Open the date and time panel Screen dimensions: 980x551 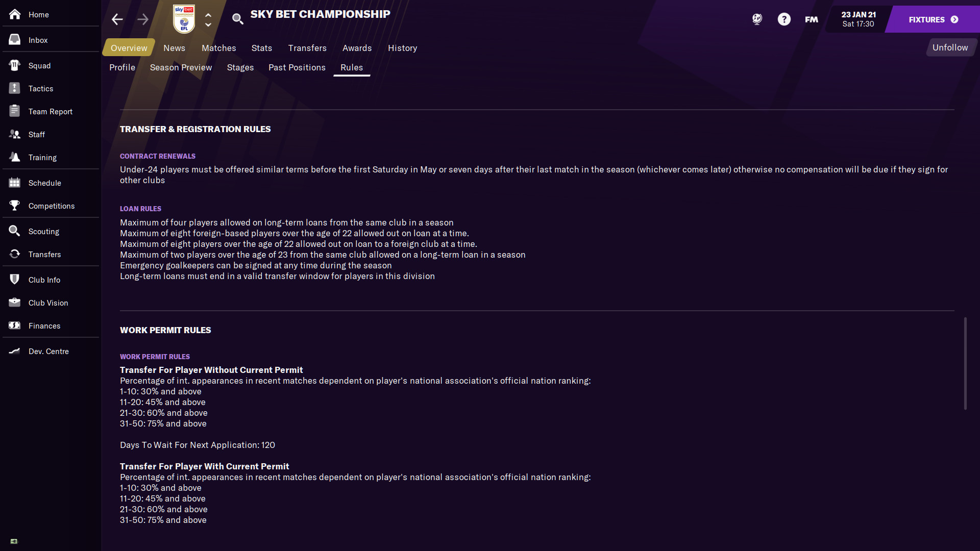click(858, 19)
